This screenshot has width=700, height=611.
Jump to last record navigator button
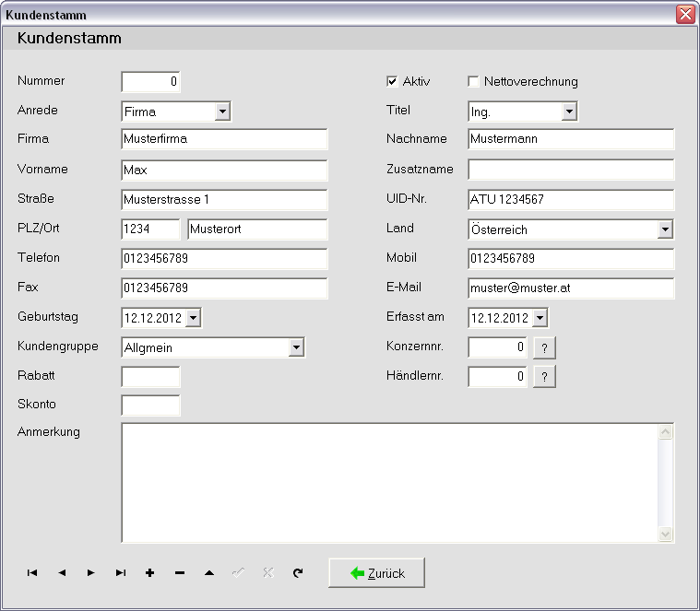[121, 572]
